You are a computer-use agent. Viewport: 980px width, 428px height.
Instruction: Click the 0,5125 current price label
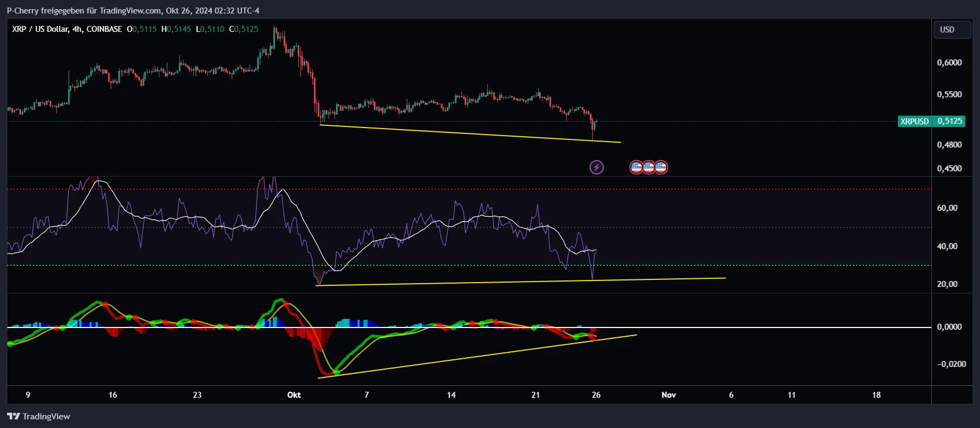click(x=950, y=121)
